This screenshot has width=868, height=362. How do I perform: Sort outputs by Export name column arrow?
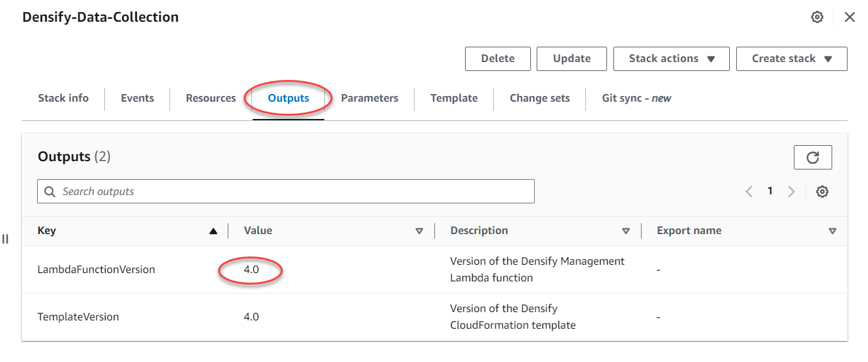[x=832, y=232]
